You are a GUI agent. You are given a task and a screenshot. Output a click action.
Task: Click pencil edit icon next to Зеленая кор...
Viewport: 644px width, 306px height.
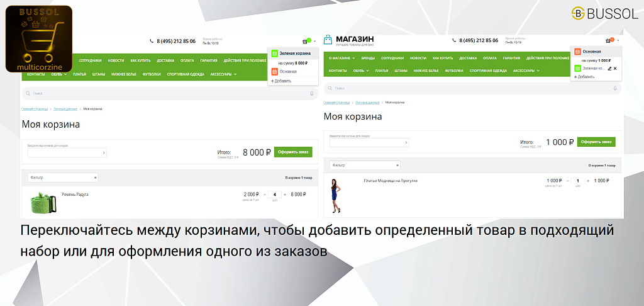click(x=609, y=68)
